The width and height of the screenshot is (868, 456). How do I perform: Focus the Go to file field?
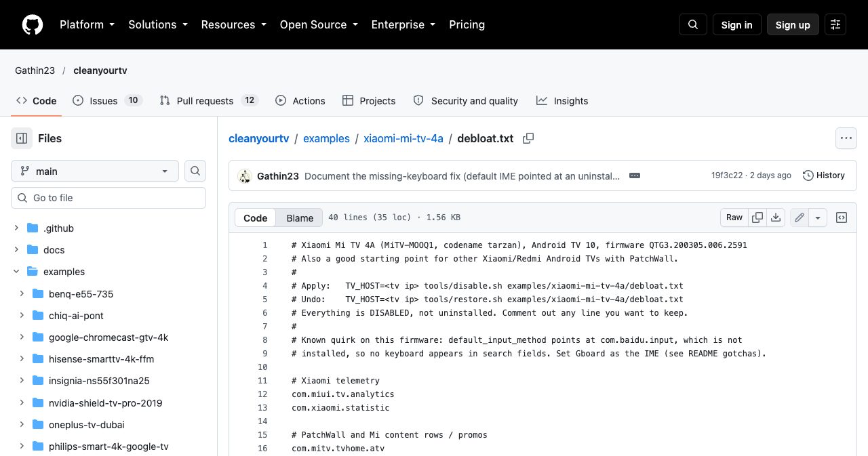click(108, 198)
